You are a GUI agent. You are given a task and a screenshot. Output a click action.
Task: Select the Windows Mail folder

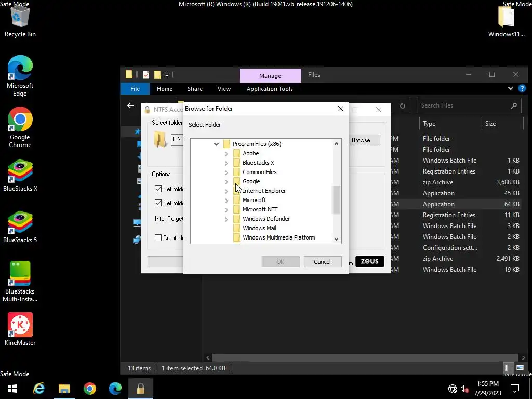260,228
